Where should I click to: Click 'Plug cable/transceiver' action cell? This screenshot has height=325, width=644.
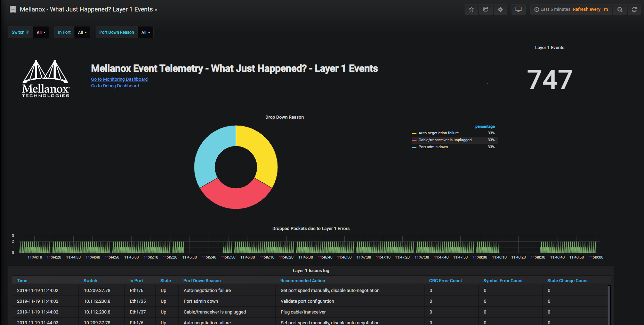click(x=303, y=312)
